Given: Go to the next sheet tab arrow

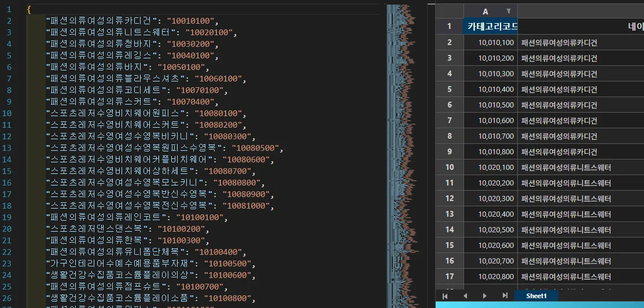Looking at the screenshot, I should click(x=485, y=296).
